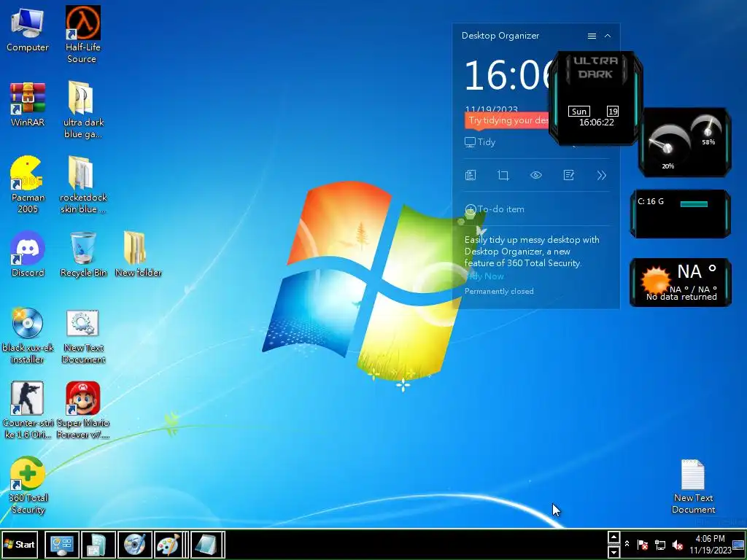Click the muted volume tray icon
Screen dimensions: 747x560
[x=677, y=544]
